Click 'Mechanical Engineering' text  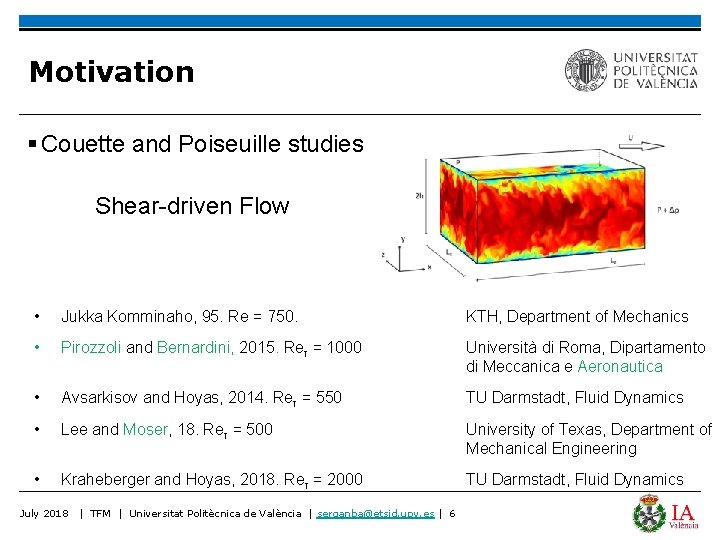click(x=551, y=448)
